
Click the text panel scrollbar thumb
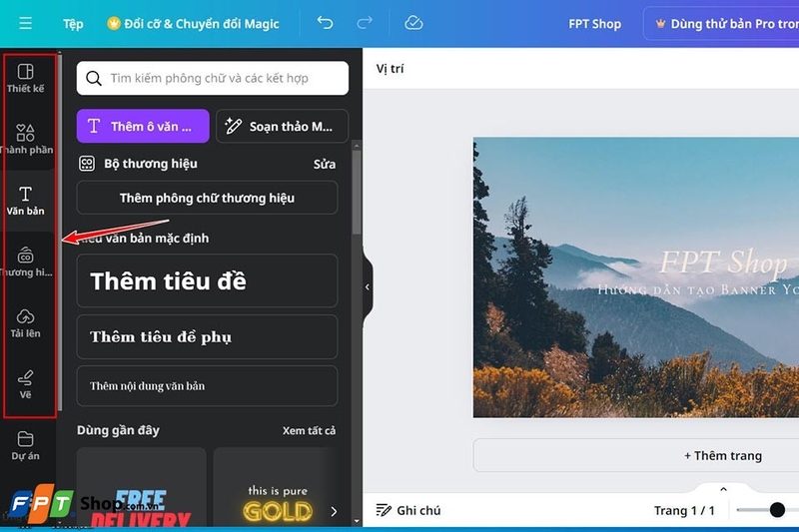357,192
